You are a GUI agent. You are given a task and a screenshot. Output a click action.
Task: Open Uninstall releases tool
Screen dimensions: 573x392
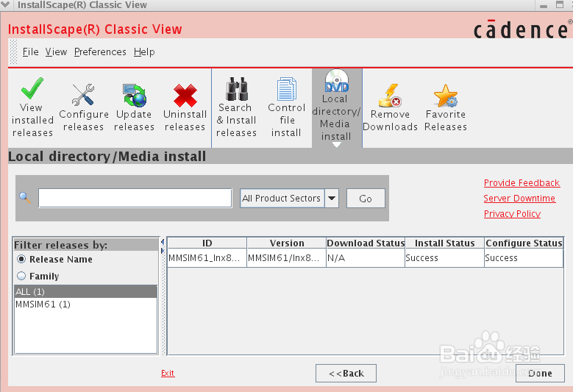coord(185,107)
